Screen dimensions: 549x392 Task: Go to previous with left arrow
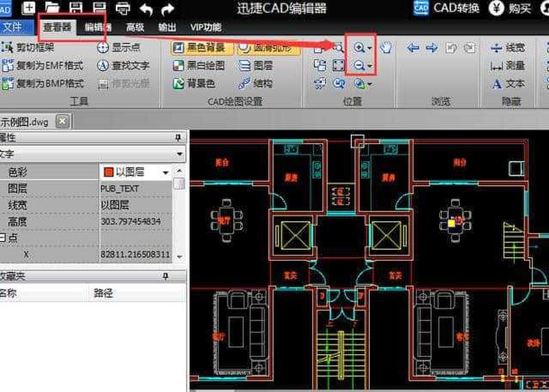[413, 47]
